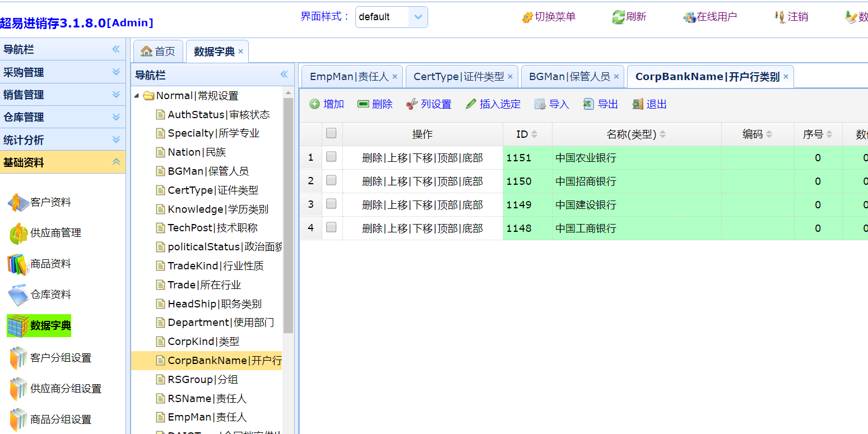Click the Refresh (刷新) icon at top
Screen dimensions: 868x434
tap(618, 17)
